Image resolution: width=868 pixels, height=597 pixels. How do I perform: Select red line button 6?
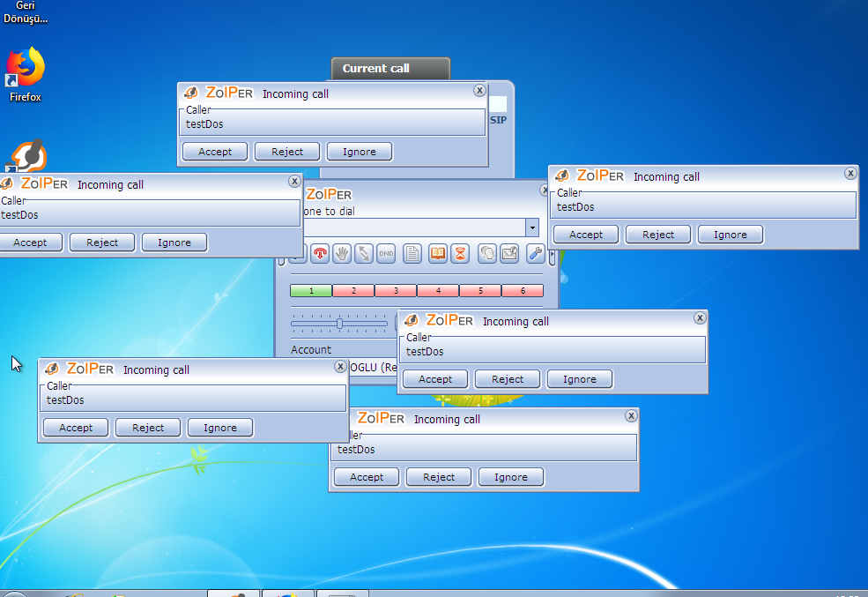[x=523, y=290]
